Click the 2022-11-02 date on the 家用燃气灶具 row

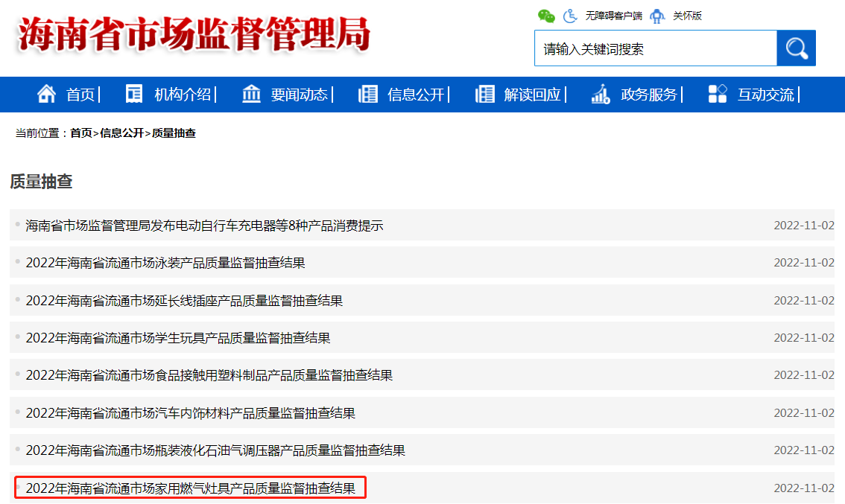[x=804, y=488]
